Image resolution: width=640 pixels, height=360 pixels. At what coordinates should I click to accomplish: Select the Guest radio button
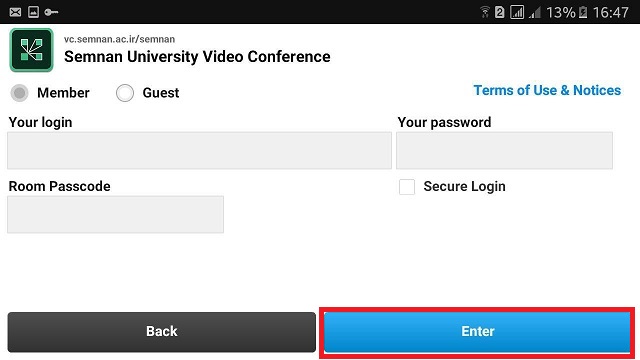click(124, 93)
